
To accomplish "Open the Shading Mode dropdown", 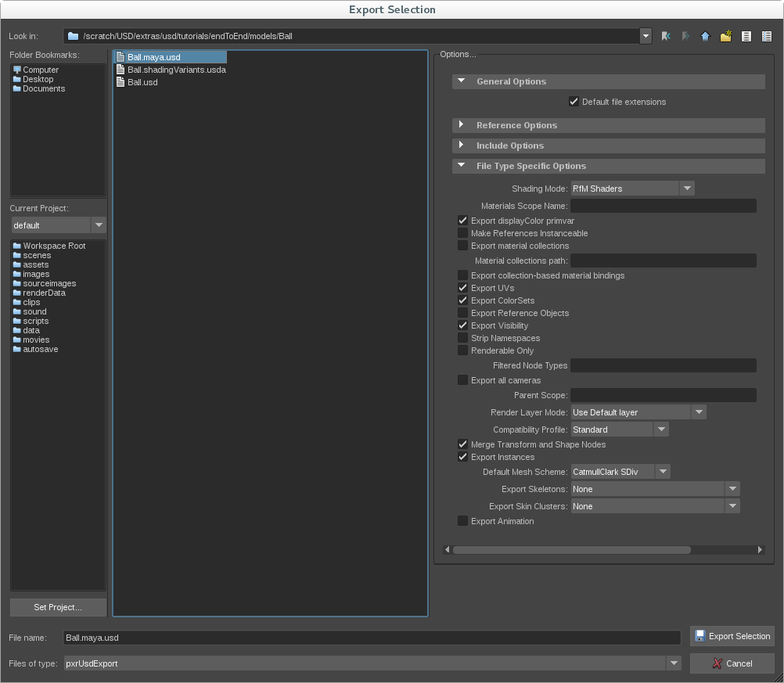I will (x=632, y=189).
